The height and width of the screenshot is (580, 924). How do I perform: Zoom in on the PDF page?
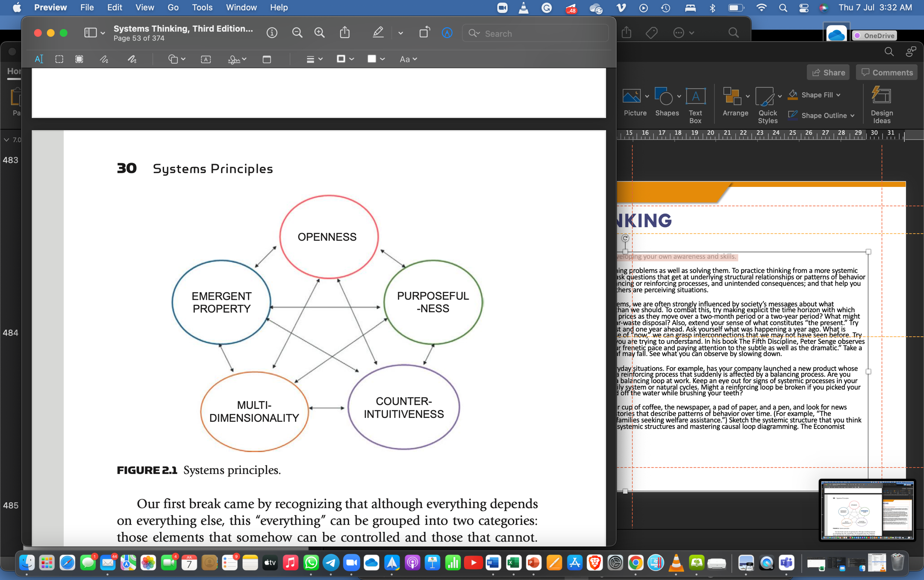click(319, 33)
